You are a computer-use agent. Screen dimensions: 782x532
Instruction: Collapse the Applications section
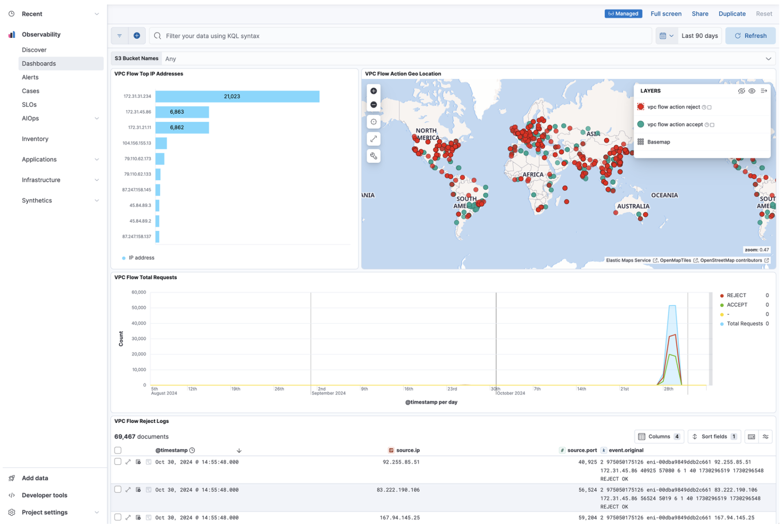97,159
